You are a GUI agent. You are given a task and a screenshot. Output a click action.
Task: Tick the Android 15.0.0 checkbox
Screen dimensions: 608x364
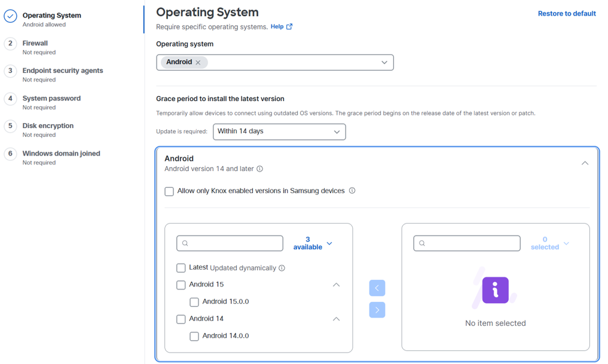[x=194, y=302]
